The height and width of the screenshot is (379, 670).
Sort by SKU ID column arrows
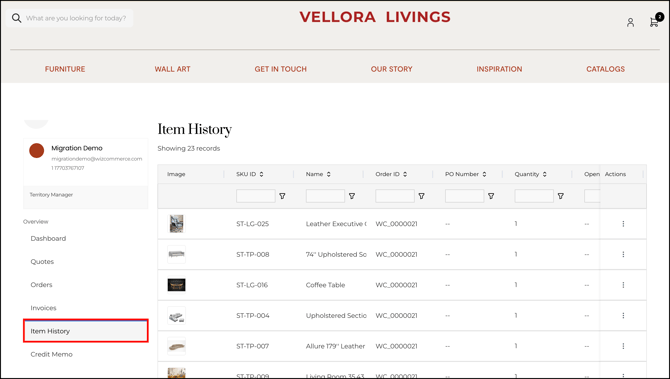(x=262, y=174)
